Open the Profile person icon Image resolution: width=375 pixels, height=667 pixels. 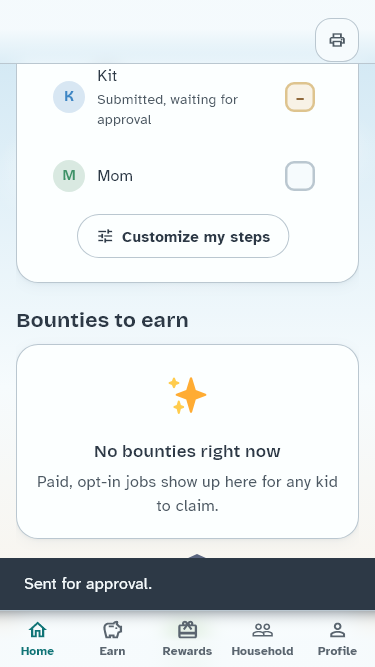point(337,638)
